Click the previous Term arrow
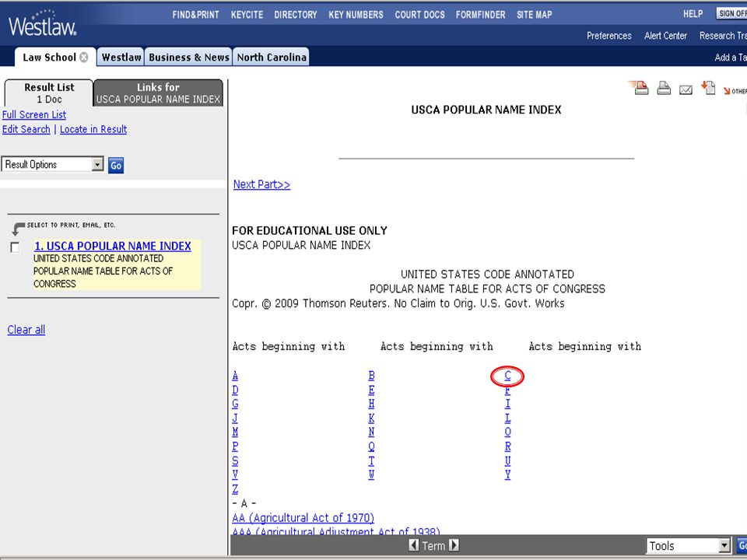The width and height of the screenshot is (747, 560). 413,544
